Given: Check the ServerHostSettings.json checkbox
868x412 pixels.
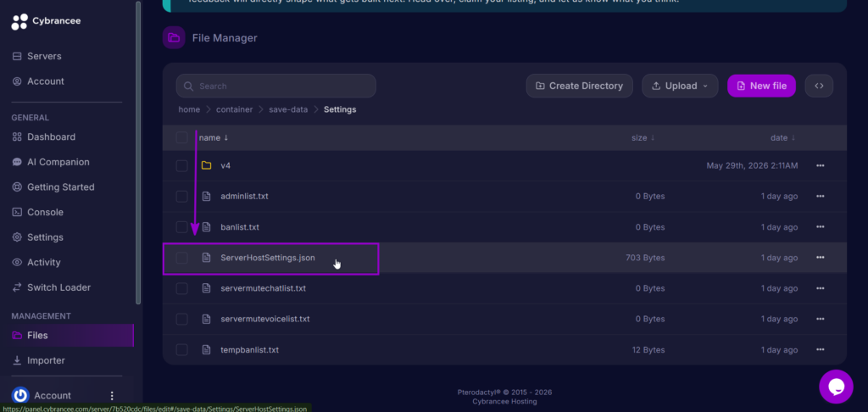Looking at the screenshot, I should coord(181,258).
